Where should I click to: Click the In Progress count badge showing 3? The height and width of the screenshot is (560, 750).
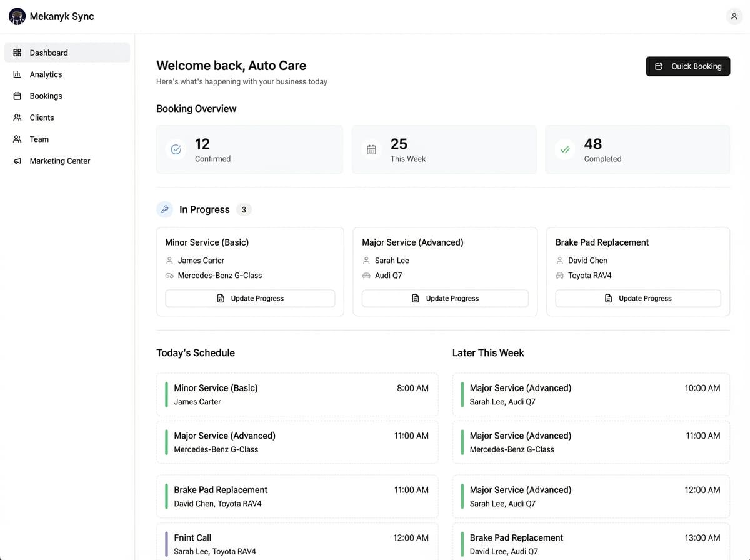[244, 209]
